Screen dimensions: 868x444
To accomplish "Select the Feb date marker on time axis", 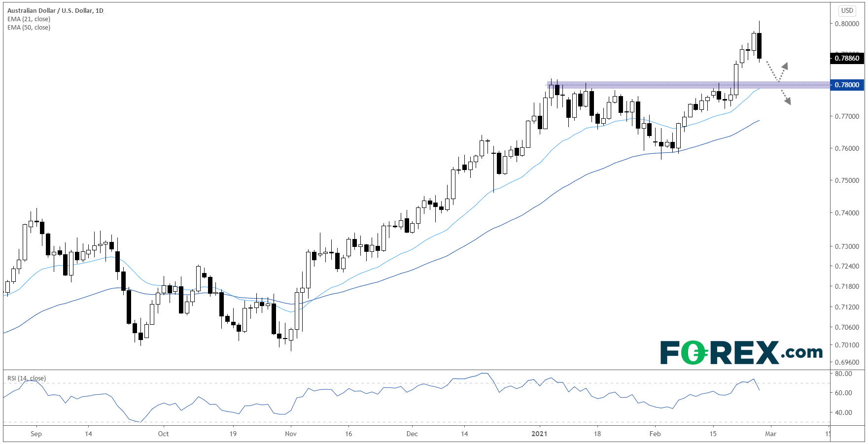I will pos(655,434).
